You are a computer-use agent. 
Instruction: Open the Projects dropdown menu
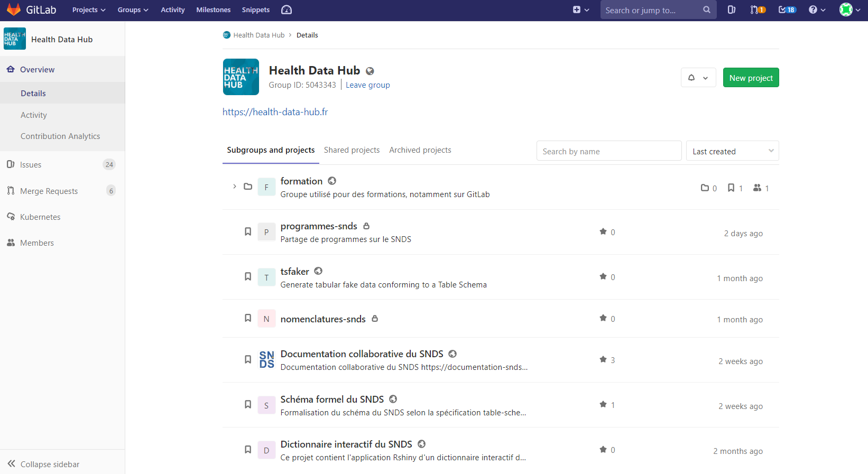(89, 10)
